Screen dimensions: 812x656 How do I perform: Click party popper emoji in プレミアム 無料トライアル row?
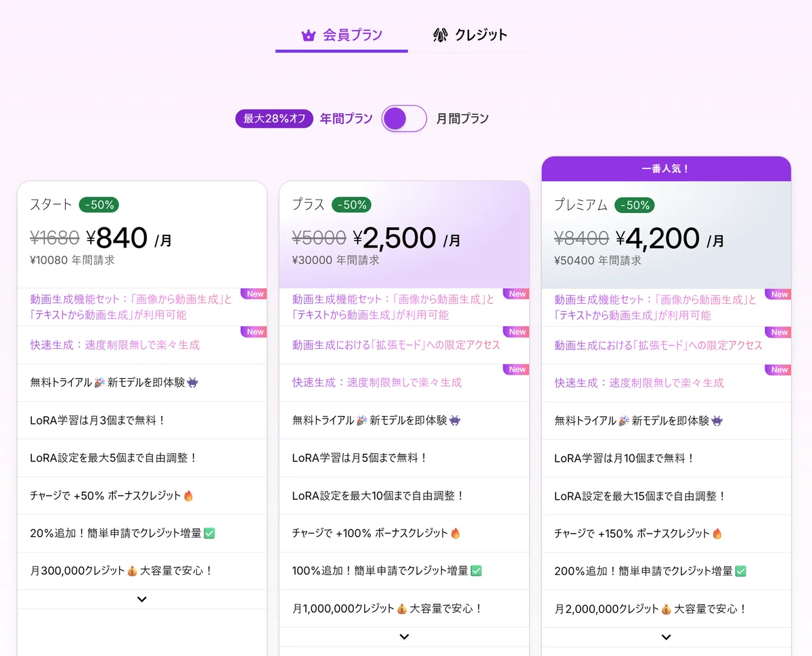[624, 421]
